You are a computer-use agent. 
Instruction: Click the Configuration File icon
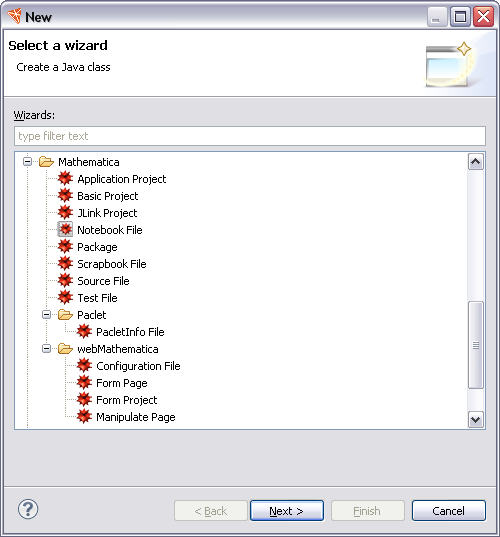[84, 366]
